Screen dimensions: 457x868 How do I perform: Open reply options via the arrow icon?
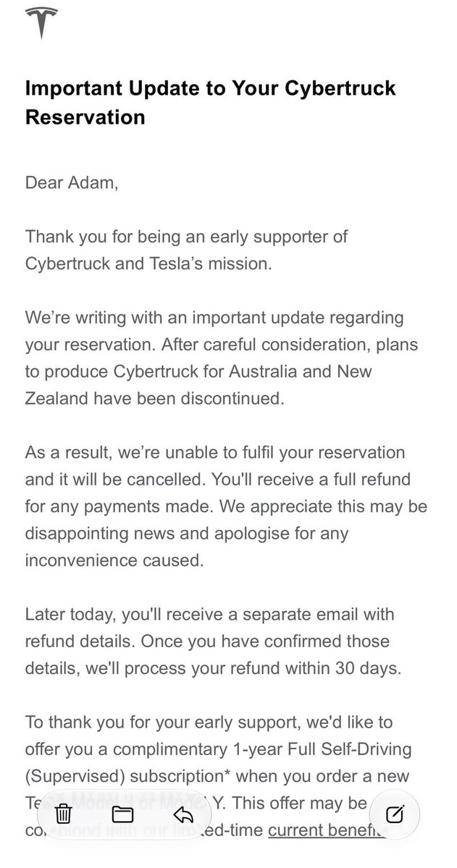click(183, 814)
